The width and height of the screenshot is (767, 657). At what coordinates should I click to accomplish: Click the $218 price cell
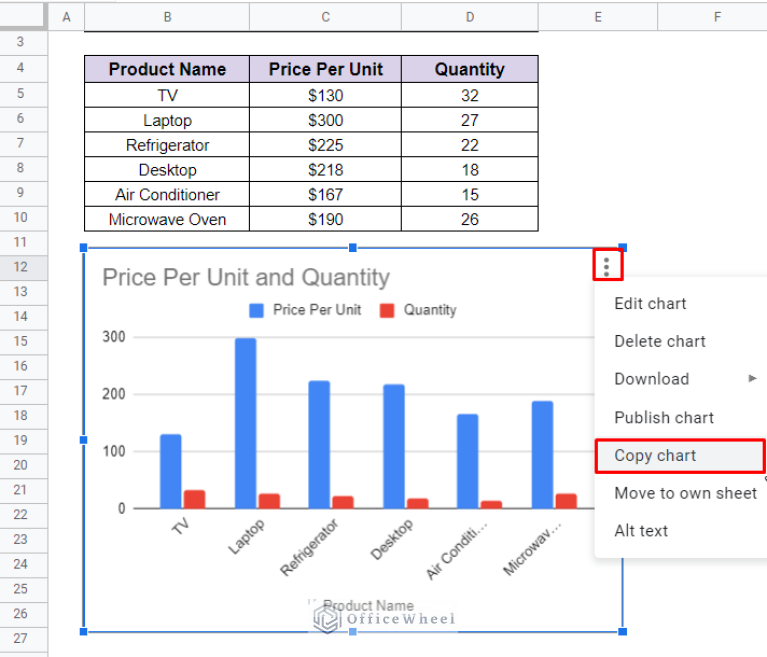click(x=325, y=170)
